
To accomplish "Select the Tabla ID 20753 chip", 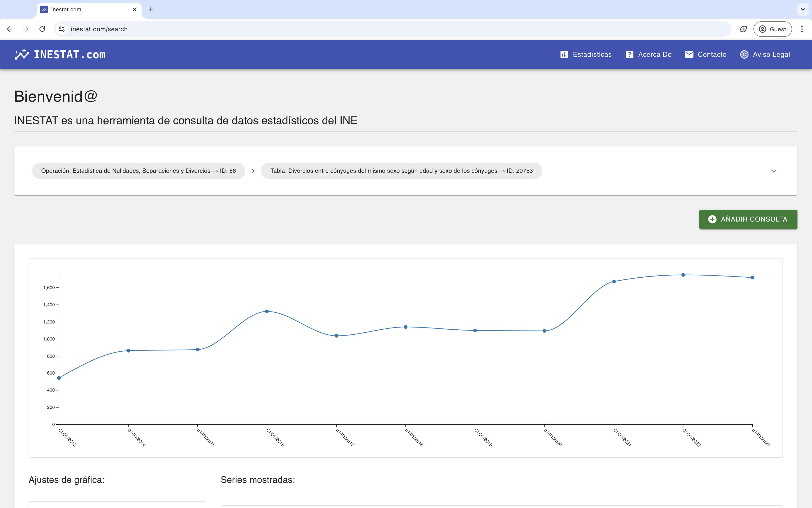I will [x=401, y=171].
